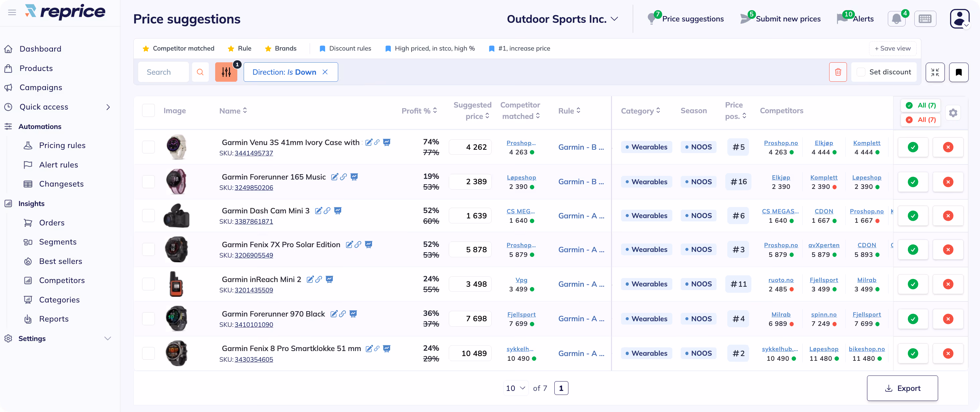The width and height of the screenshot is (980, 412).
Task: Click the Search input field
Action: pos(164,72)
